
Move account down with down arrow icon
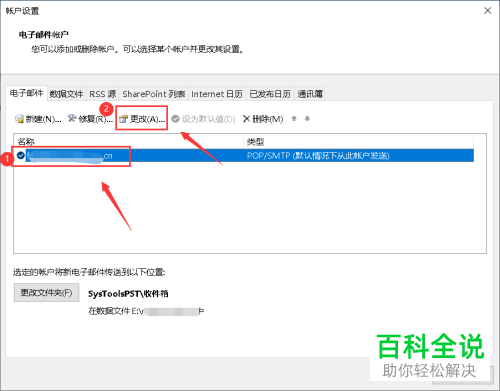tap(307, 118)
